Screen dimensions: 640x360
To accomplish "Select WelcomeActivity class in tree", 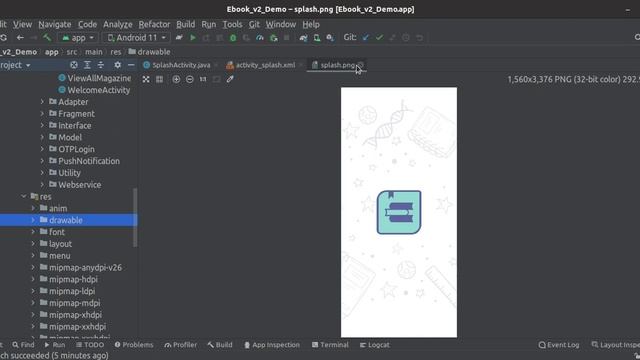I will tap(94, 90).
